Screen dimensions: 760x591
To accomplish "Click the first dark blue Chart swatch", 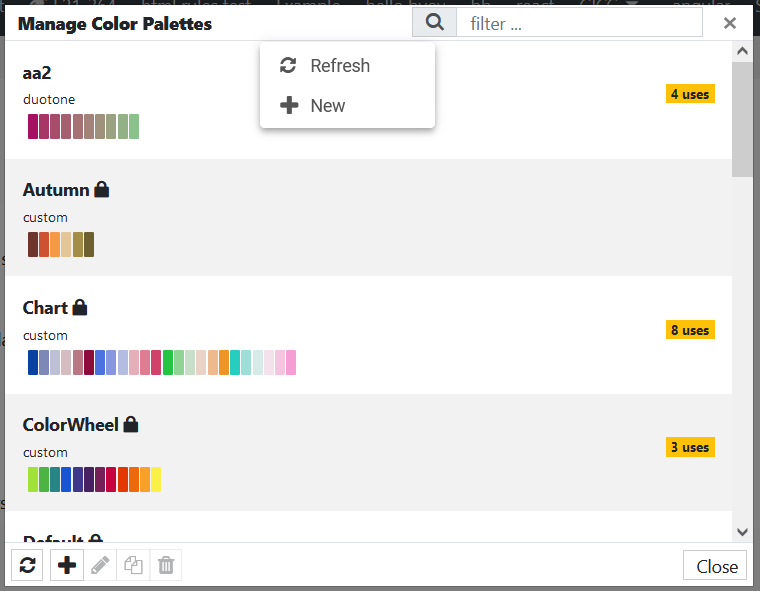I will click(x=32, y=363).
